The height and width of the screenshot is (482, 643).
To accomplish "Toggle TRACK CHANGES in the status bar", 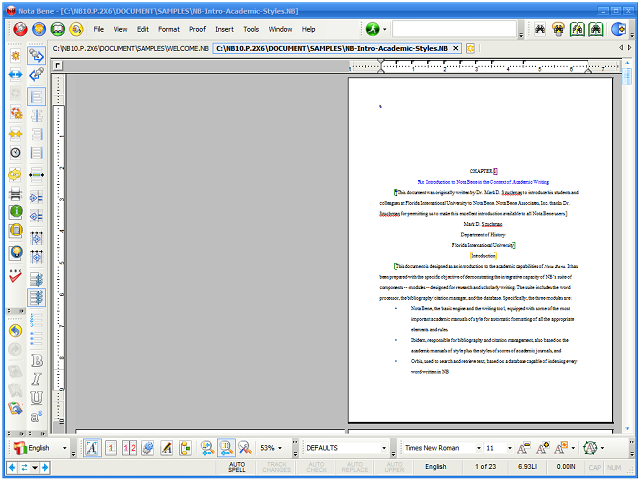I will pos(276,467).
